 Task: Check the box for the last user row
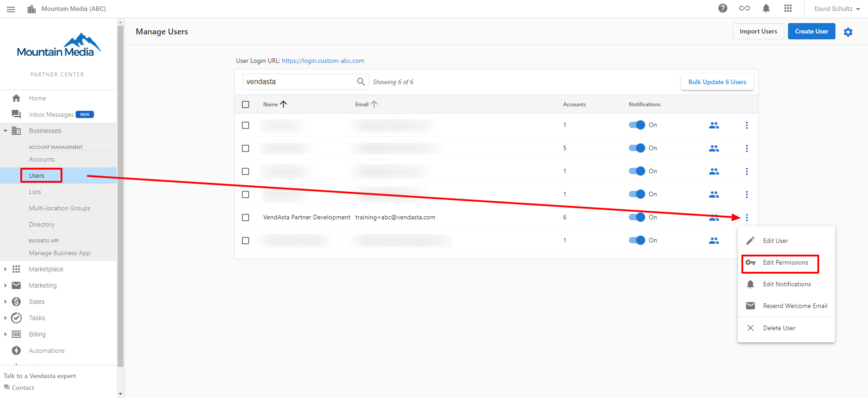pos(245,241)
